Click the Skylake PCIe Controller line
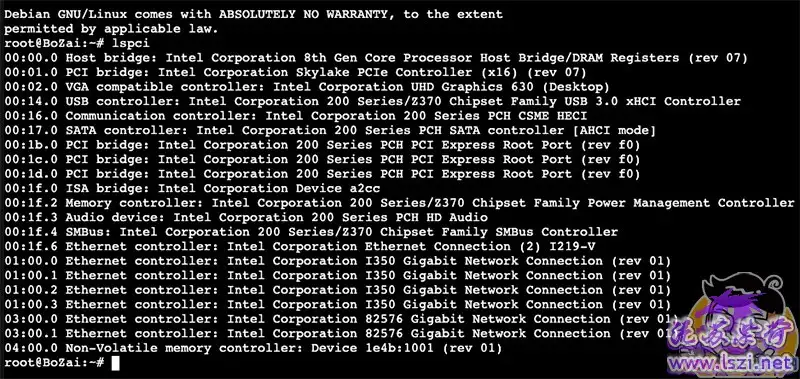 [295, 72]
